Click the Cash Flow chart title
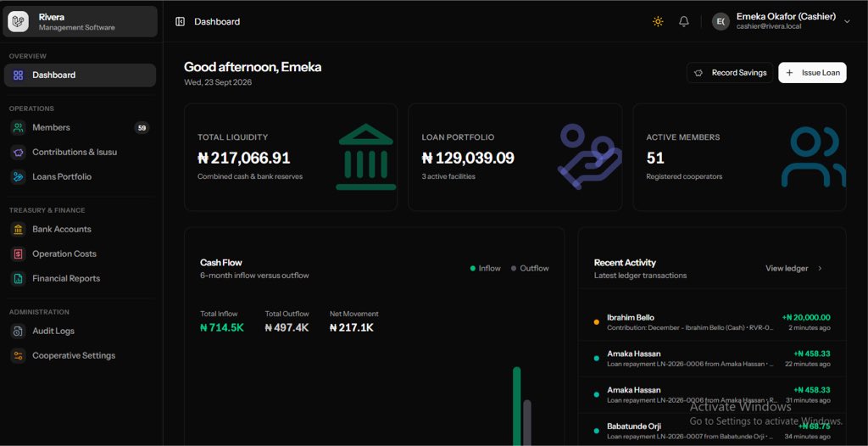Image resolution: width=868 pixels, height=446 pixels. tap(221, 263)
